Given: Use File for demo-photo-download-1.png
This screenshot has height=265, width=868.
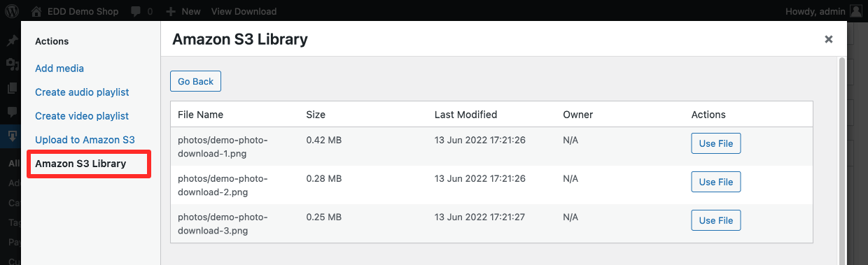Looking at the screenshot, I should (716, 143).
